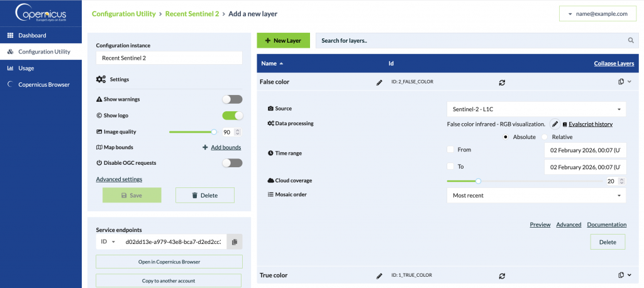Check the From time range checkbox
The height and width of the screenshot is (288, 644).
(x=450, y=150)
